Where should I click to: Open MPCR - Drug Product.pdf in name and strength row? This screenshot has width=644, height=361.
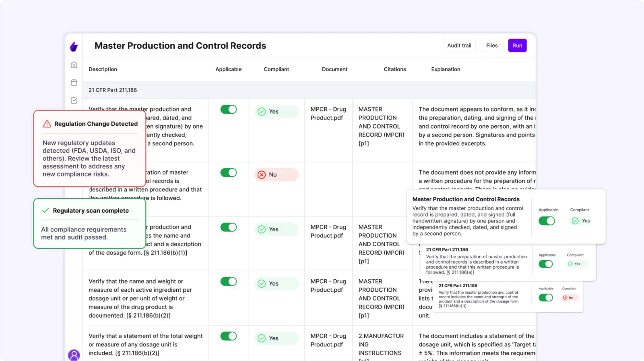[328, 231]
